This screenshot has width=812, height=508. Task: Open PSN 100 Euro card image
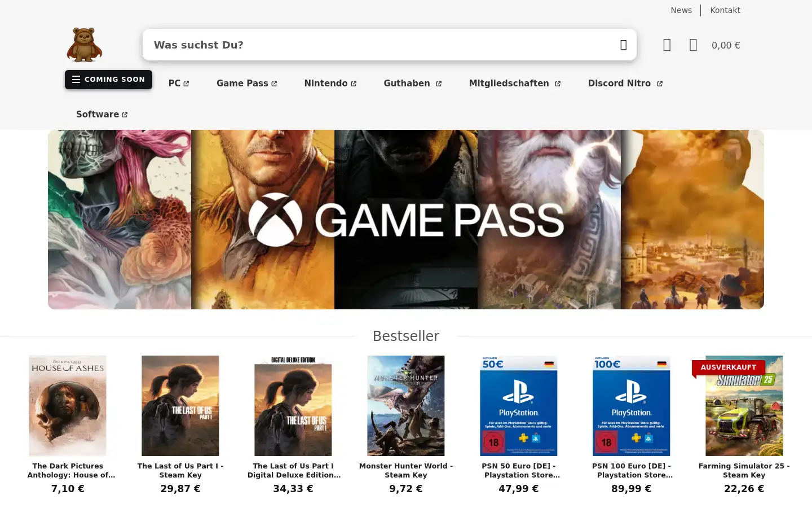[632, 406]
